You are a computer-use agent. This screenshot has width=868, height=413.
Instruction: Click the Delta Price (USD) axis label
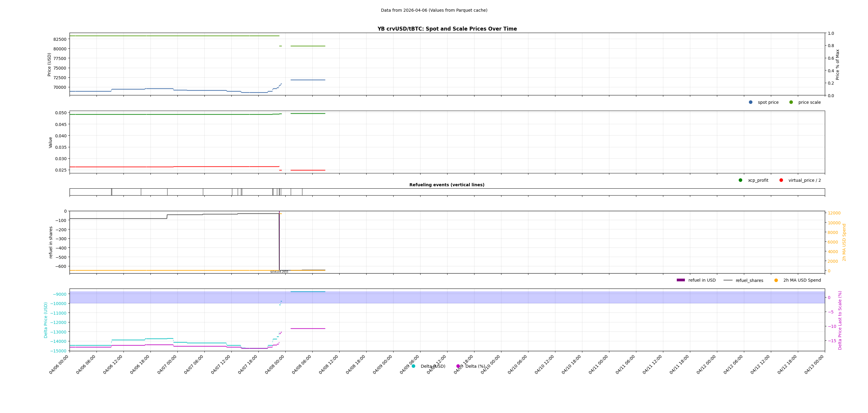pyautogui.click(x=46, y=320)
